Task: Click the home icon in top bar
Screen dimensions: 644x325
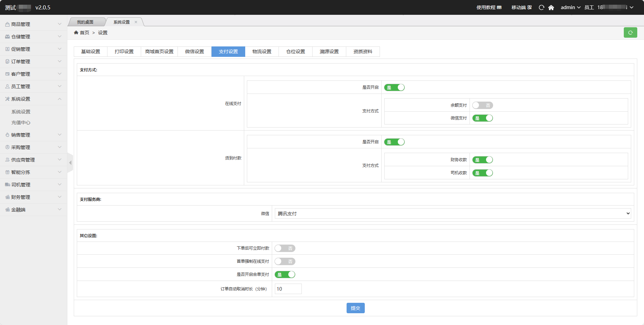Action: 551,7
